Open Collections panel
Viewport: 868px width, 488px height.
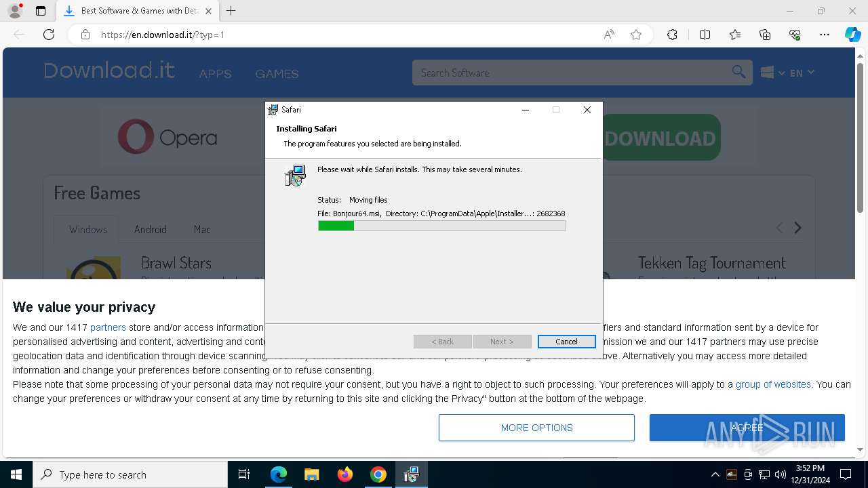click(765, 35)
